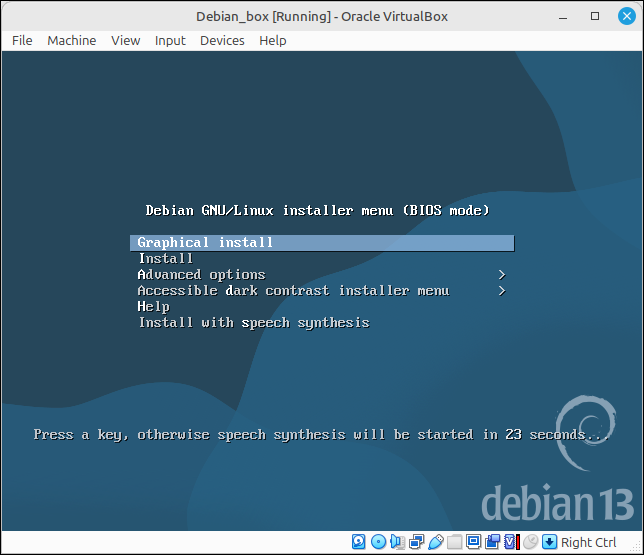
Task: Click the audio speaker status icon
Action: (x=398, y=542)
